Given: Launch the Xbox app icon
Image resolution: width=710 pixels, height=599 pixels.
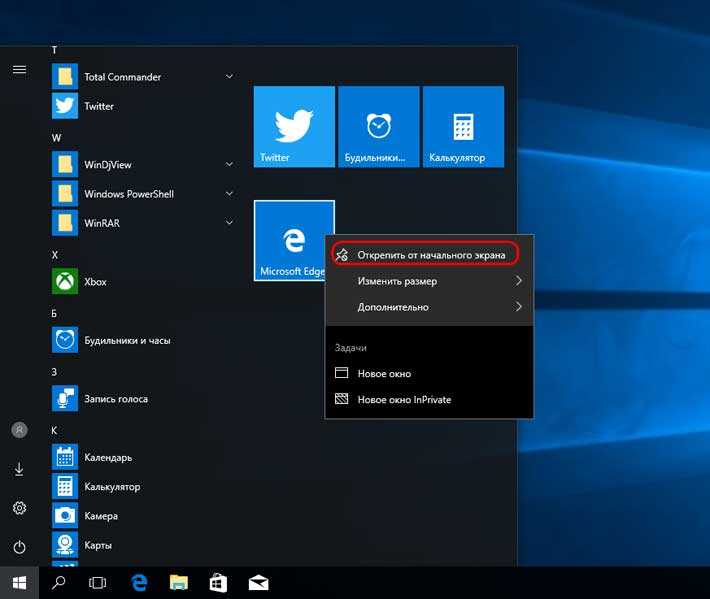Looking at the screenshot, I should [x=65, y=282].
